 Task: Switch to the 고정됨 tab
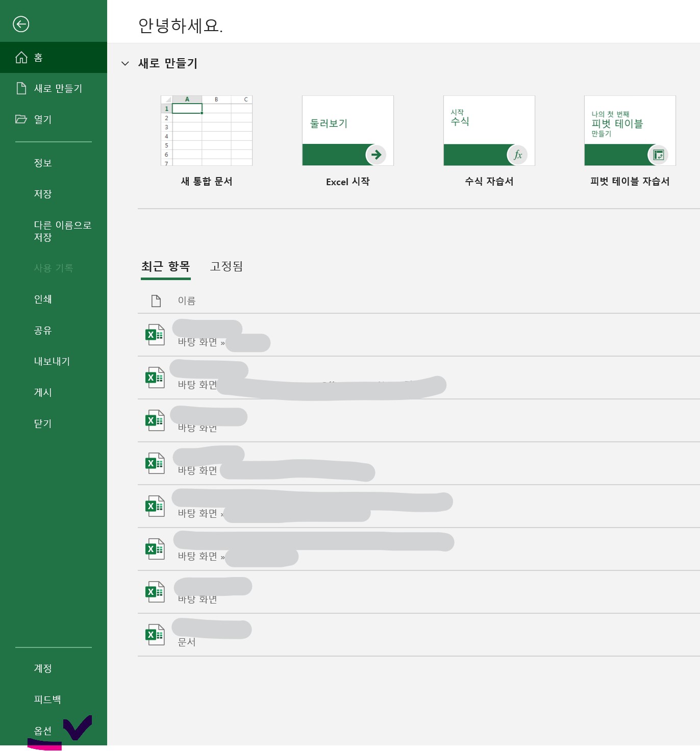coord(227,266)
